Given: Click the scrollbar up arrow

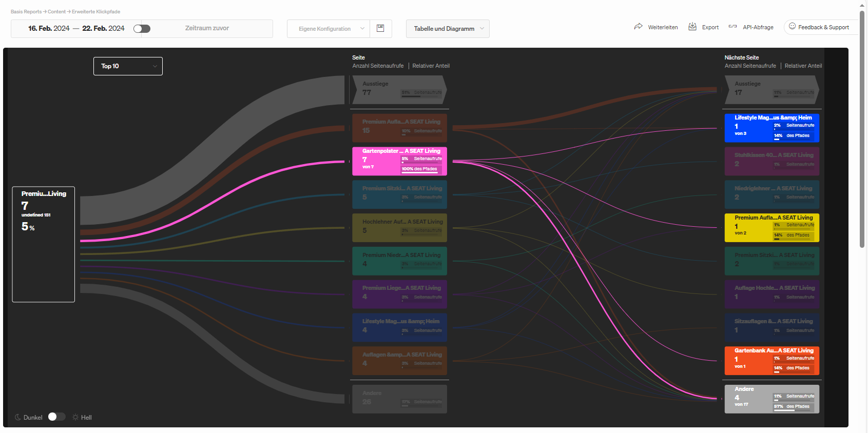Looking at the screenshot, I should [x=862, y=5].
